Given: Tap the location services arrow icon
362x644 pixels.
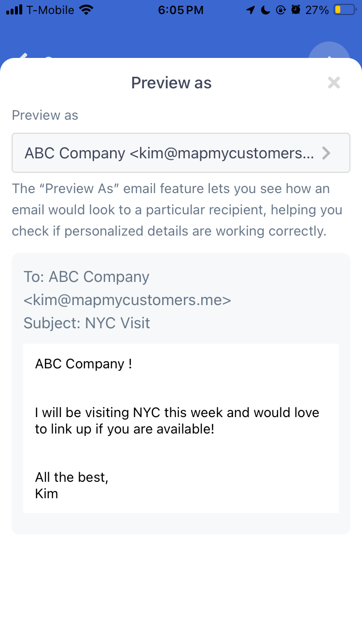Looking at the screenshot, I should click(x=250, y=10).
